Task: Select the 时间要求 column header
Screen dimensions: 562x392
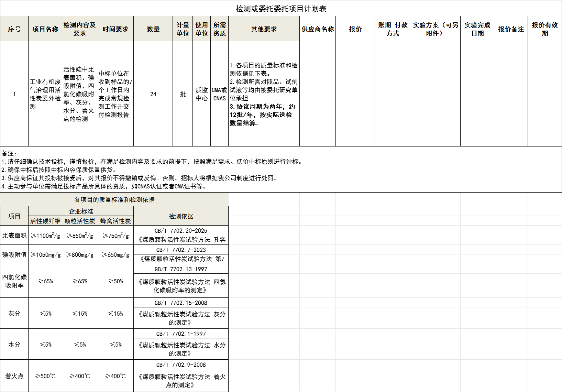Action: [x=115, y=29]
